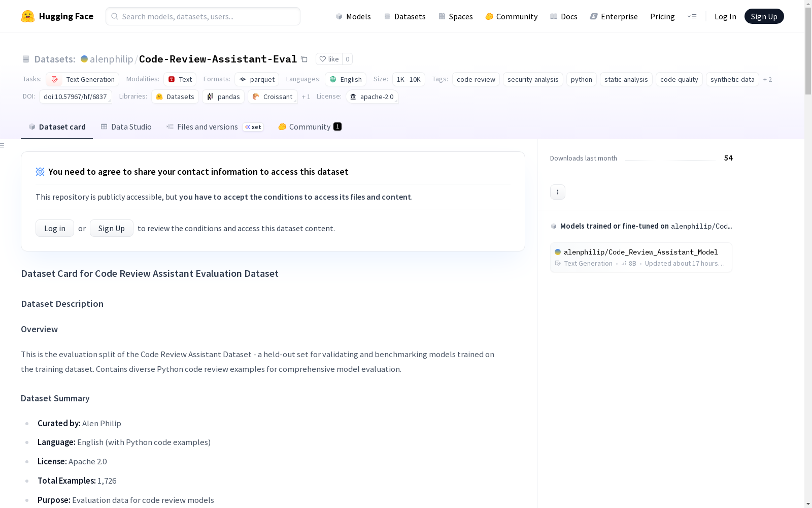Select the parquet format tag
This screenshot has height=508, width=812.
pyautogui.click(x=257, y=79)
